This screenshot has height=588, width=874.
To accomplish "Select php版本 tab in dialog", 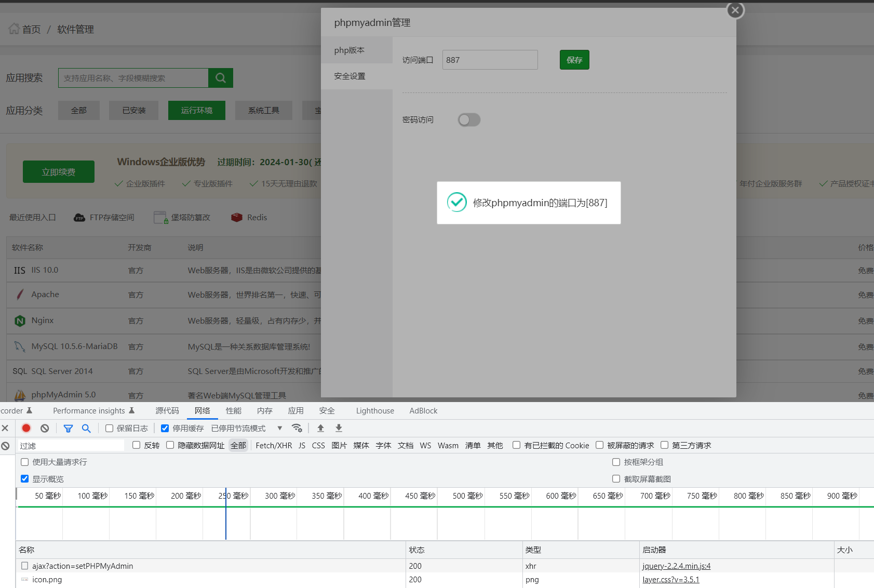I will 357,50.
